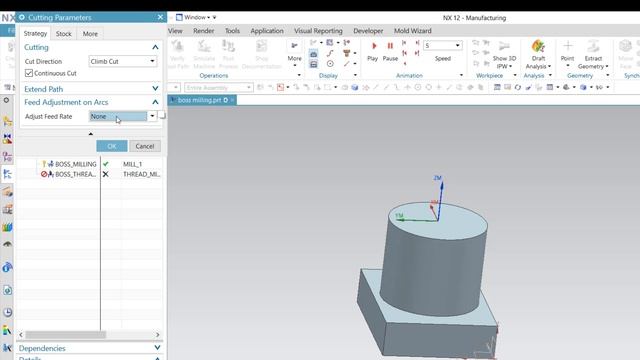
Task: Open the Render ribbon tab
Action: click(204, 31)
